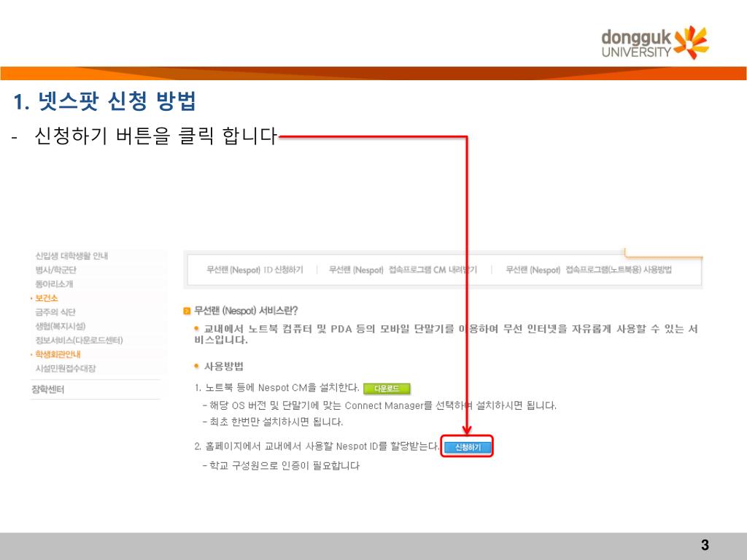Select 신입생 대학생활 안내 in sidebar
Image resolution: width=747 pixels, height=560 pixels.
[x=71, y=256]
